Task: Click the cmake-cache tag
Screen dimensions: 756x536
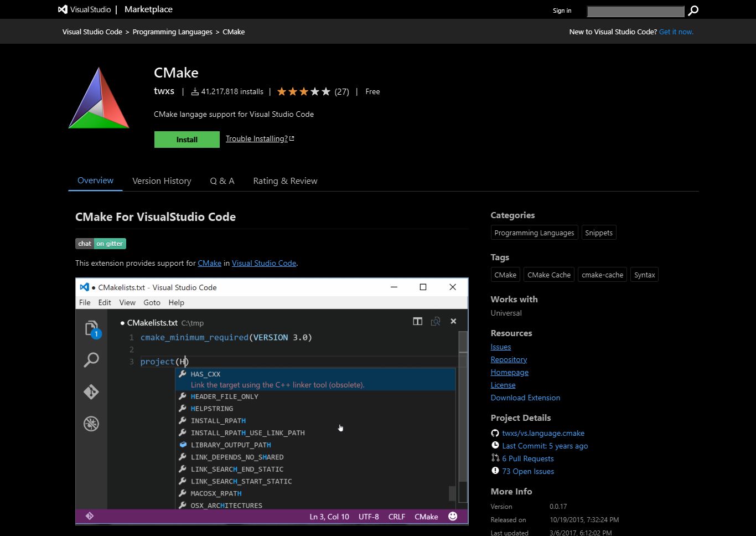Action: click(x=602, y=275)
